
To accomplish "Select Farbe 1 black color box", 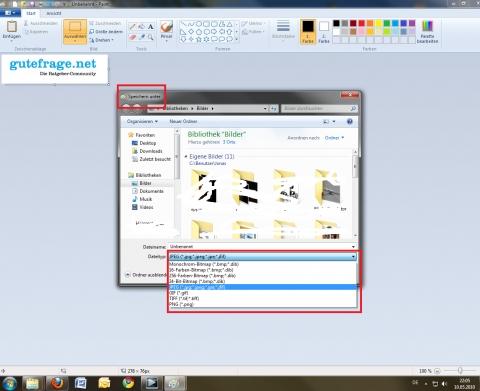I will [x=308, y=32].
